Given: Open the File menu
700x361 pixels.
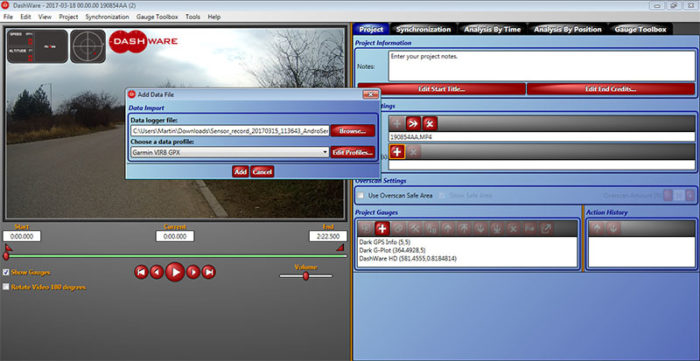Looking at the screenshot, I should coord(8,17).
